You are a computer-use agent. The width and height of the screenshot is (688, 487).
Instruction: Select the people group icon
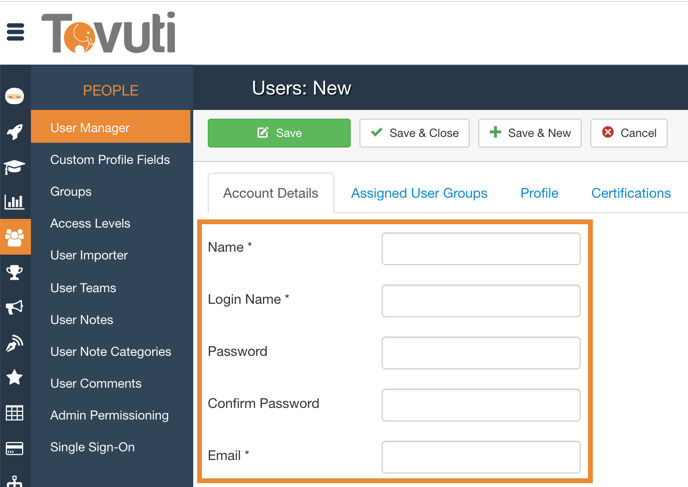[15, 238]
